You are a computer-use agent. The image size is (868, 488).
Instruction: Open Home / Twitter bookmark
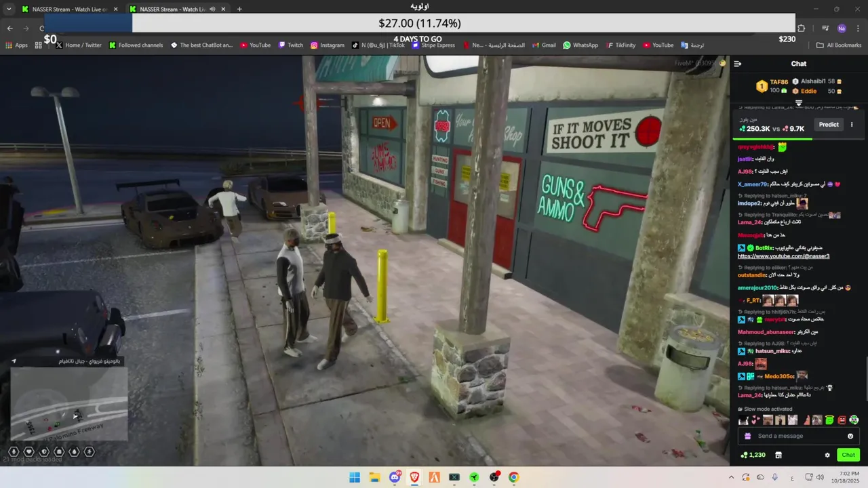(x=79, y=45)
